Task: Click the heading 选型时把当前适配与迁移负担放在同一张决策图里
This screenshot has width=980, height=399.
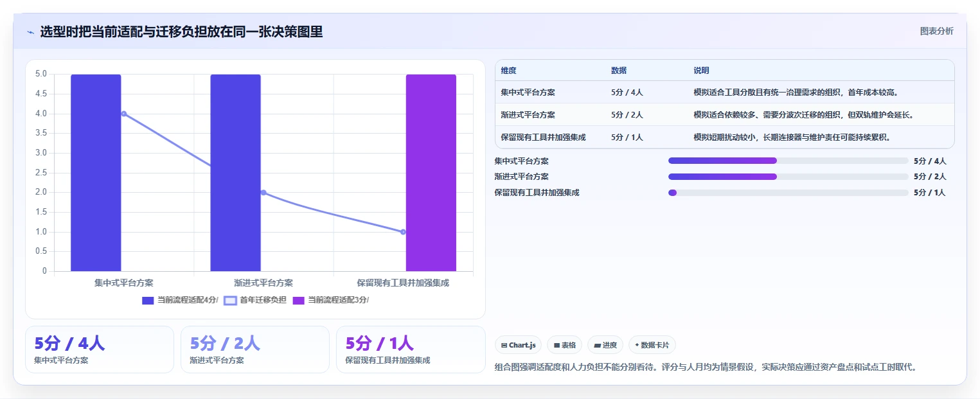Action: click(181, 31)
